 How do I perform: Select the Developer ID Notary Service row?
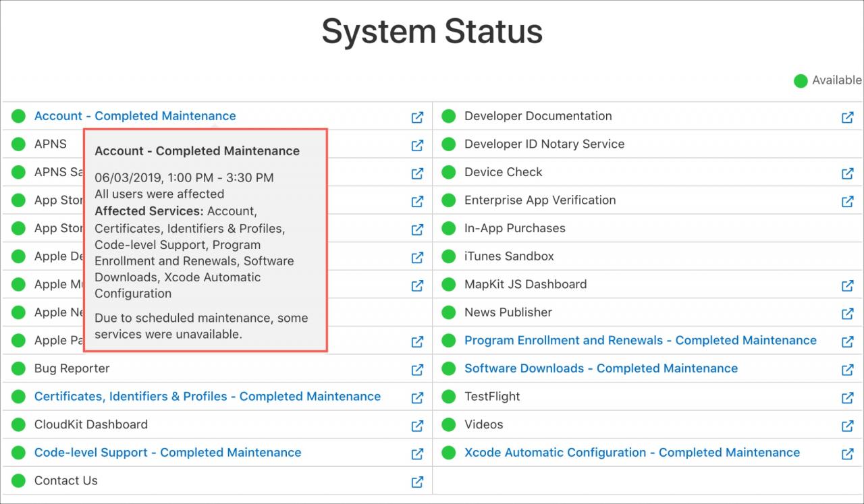click(648, 144)
